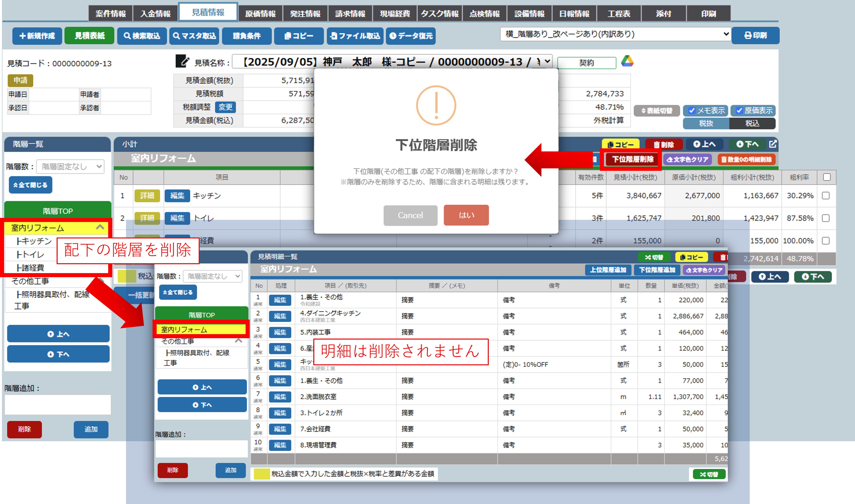Click the bottom green 切替 button
The width and height of the screenshot is (855, 504).
coord(709,474)
